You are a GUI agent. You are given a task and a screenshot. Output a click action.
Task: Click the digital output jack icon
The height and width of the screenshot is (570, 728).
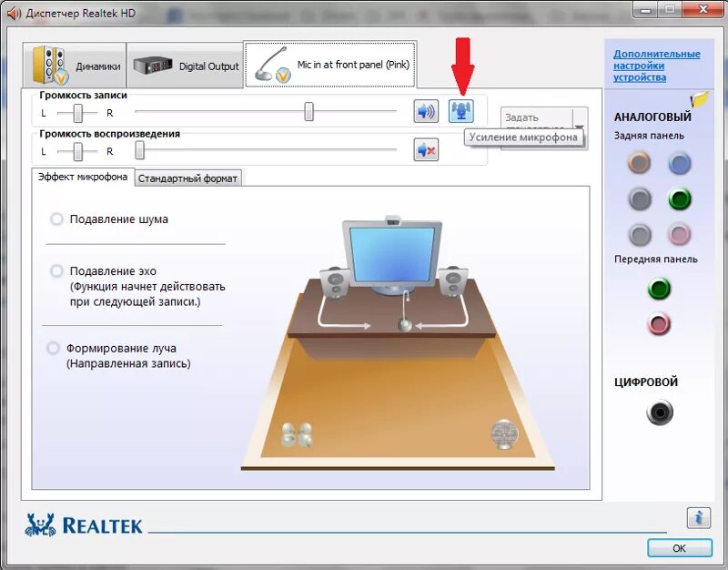(x=659, y=412)
